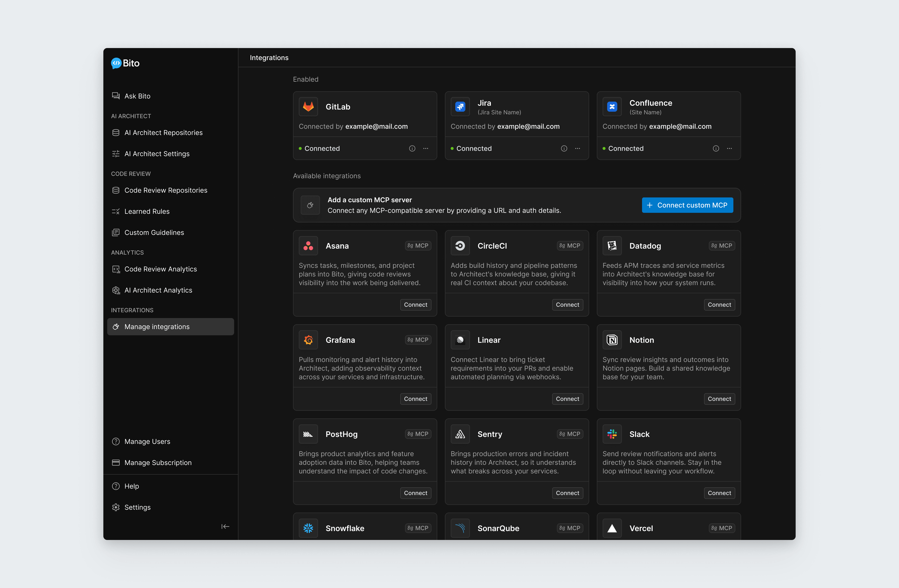The width and height of the screenshot is (899, 588).
Task: Connect the Grafana integration
Action: (416, 399)
